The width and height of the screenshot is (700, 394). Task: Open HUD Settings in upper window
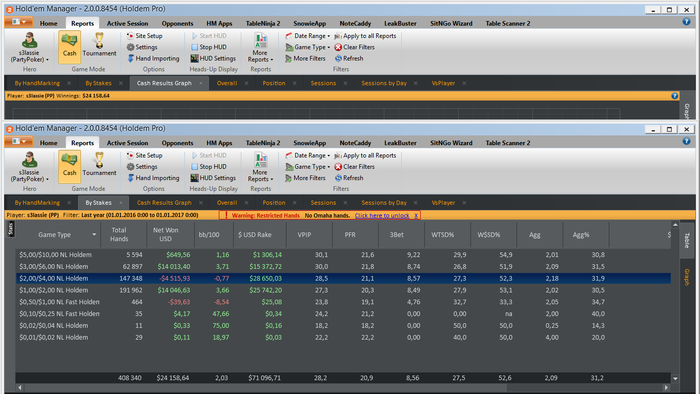pos(213,58)
